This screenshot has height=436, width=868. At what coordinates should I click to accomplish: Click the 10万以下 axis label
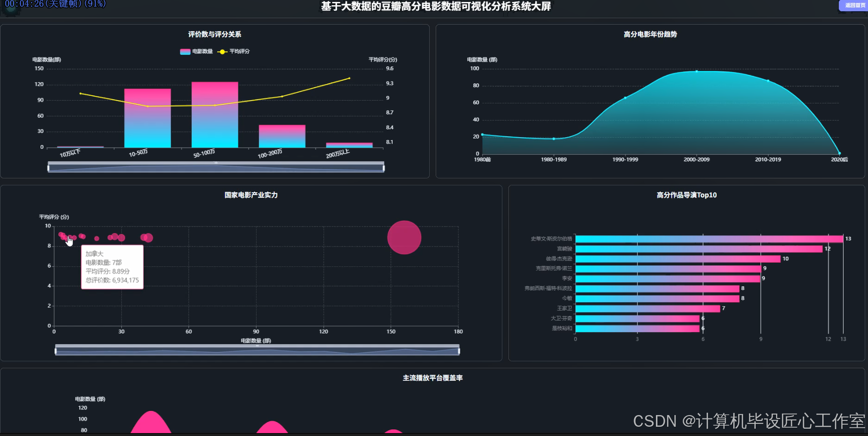coord(70,154)
